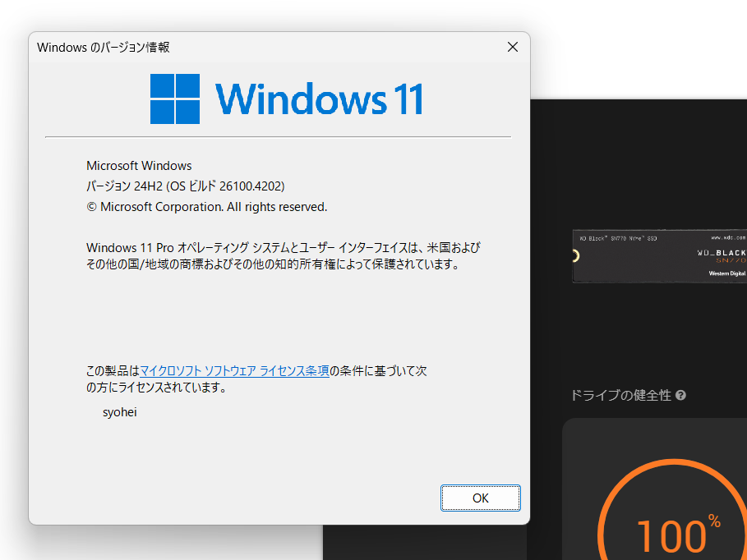Click the Microsoft Windows product name text
This screenshot has height=560, width=747.
click(139, 166)
